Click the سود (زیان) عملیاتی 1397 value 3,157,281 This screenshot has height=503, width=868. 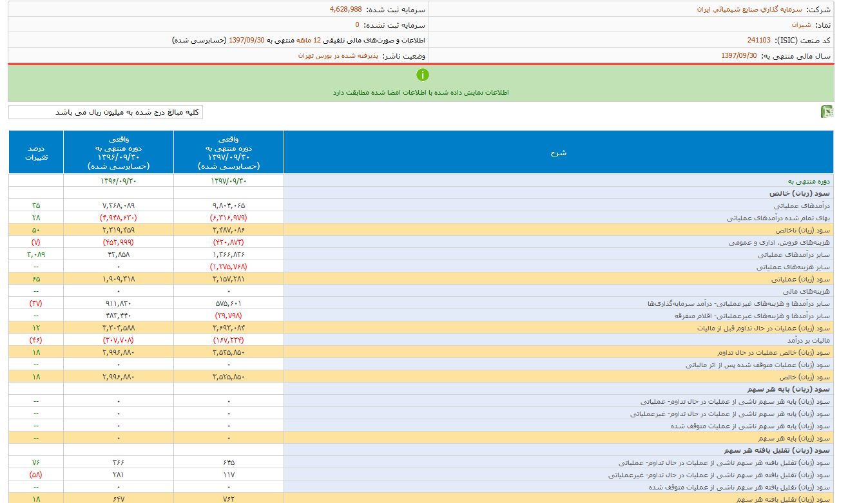pyautogui.click(x=229, y=280)
